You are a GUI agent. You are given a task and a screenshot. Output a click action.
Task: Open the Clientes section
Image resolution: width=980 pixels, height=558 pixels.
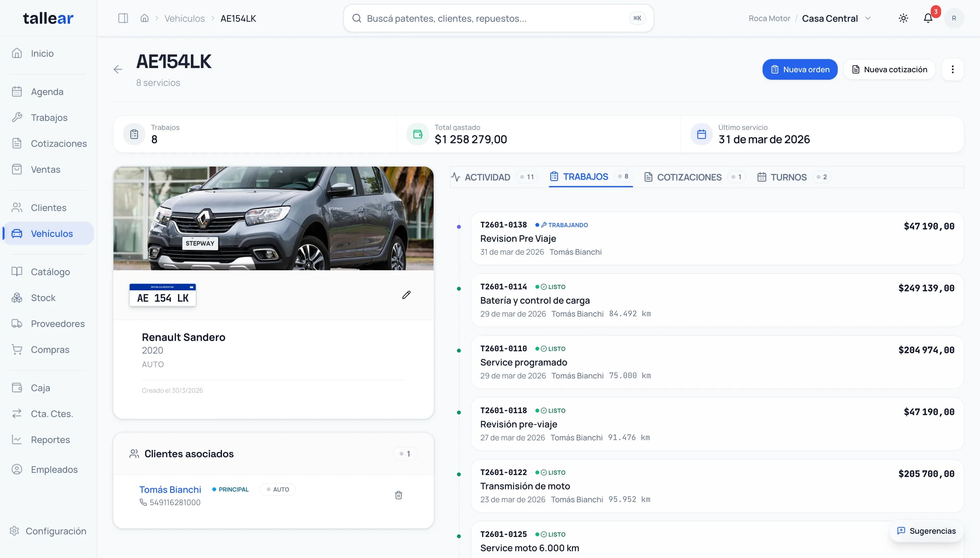(x=48, y=207)
